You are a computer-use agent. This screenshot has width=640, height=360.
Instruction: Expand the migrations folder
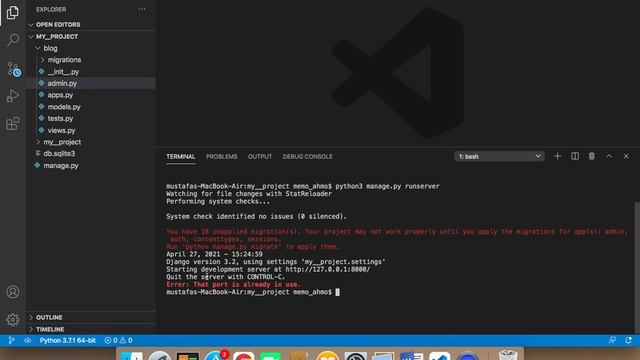point(64,60)
